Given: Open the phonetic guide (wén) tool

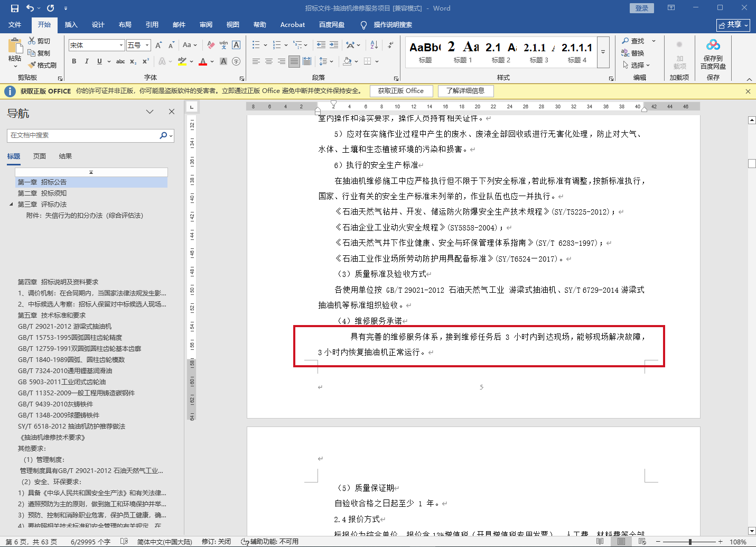Looking at the screenshot, I should pos(223,45).
